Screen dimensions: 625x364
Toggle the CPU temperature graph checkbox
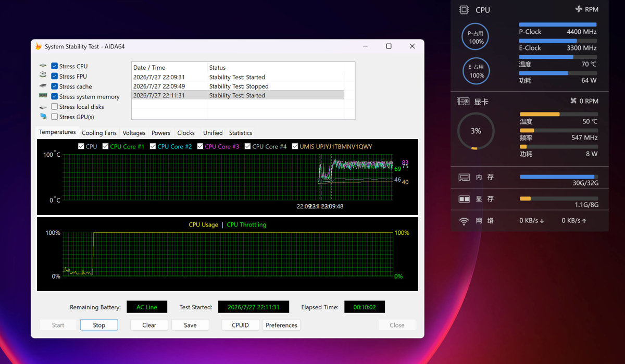point(81,146)
